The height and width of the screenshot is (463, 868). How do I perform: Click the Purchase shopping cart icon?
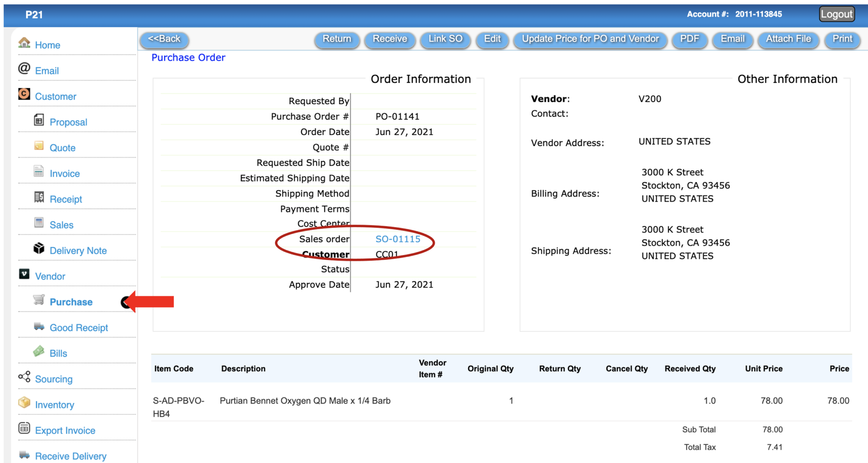(x=39, y=300)
